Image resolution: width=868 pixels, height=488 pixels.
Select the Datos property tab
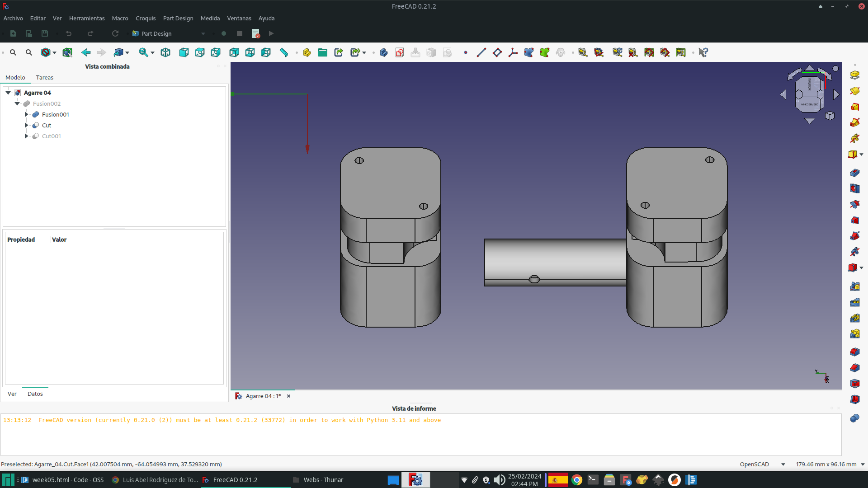pos(35,394)
